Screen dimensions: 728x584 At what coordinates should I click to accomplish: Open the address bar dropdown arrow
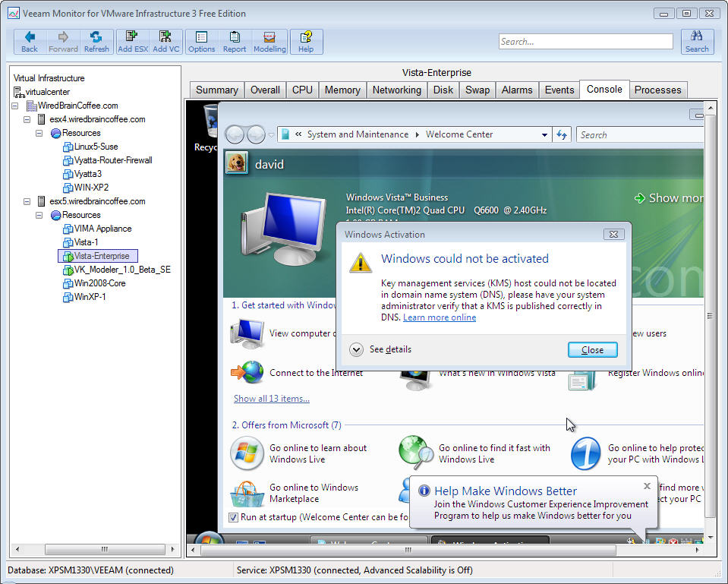point(544,135)
